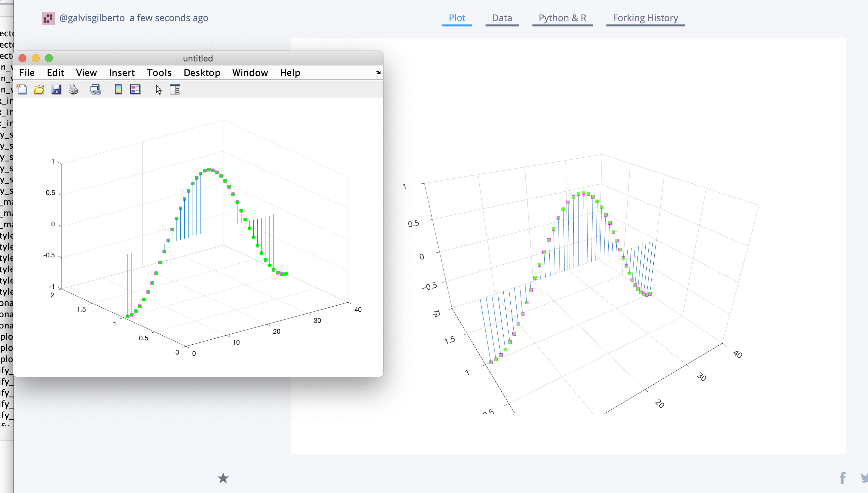Click the Insert Colorbar icon
This screenshot has height=493, width=868.
[x=118, y=90]
